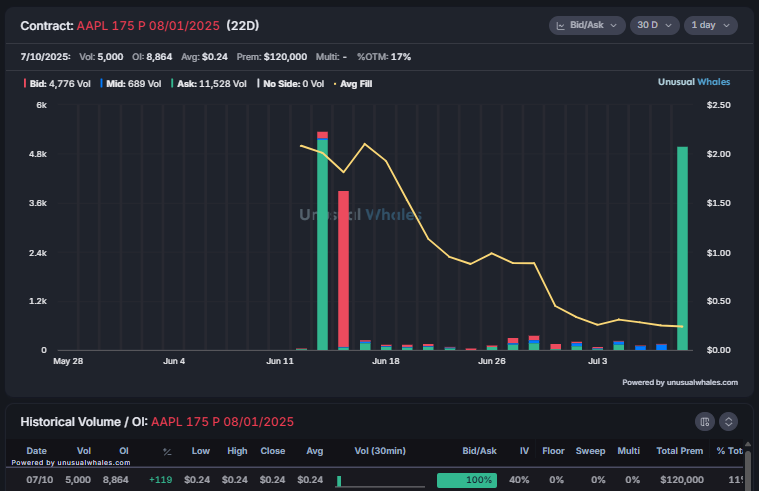The image size is (759, 491).
Task: Sort table by OI column header
Action: [124, 451]
